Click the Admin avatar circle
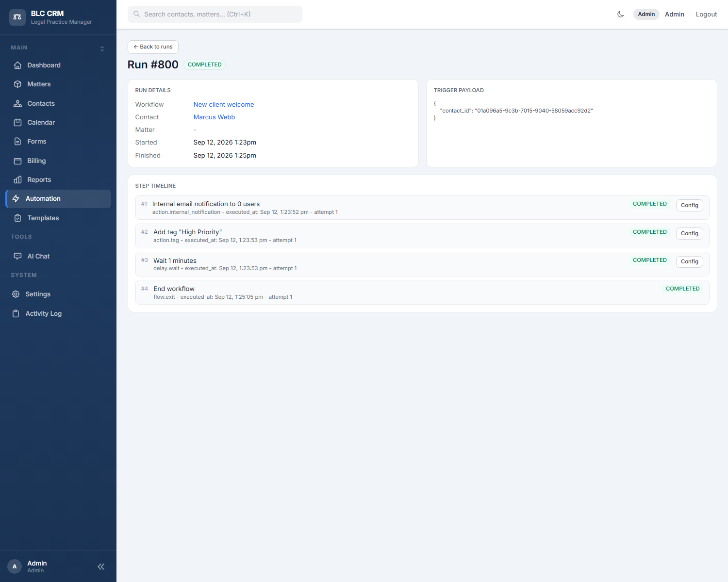The image size is (728, 582). 15,566
